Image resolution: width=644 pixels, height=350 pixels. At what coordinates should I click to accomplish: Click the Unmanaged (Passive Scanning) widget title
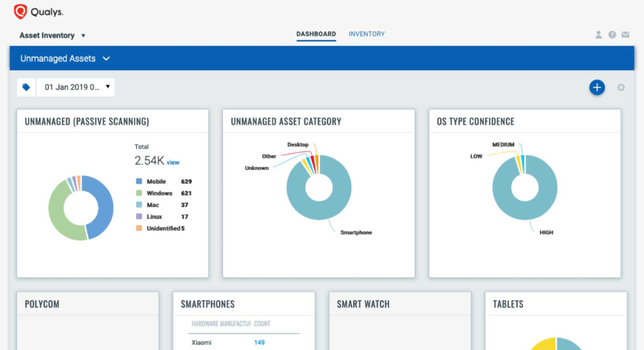tap(87, 122)
